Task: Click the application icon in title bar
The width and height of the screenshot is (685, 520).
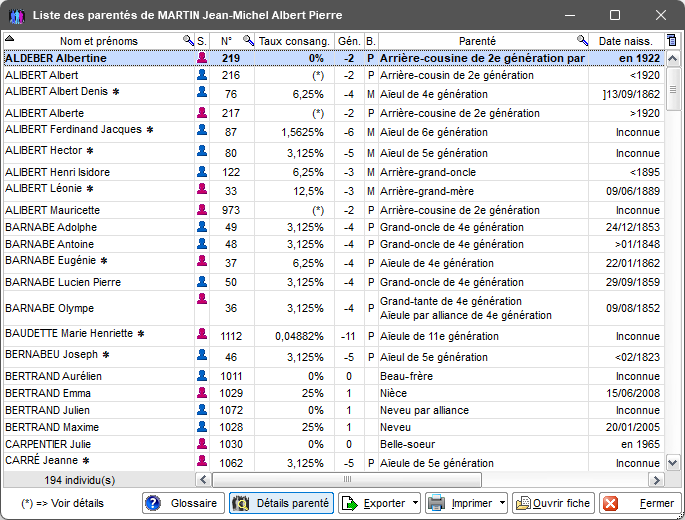Action: coord(17,16)
